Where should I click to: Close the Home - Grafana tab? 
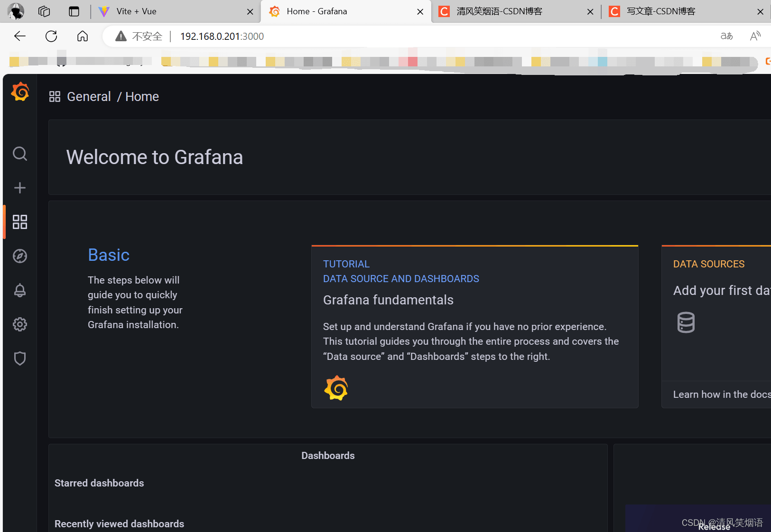[420, 12]
